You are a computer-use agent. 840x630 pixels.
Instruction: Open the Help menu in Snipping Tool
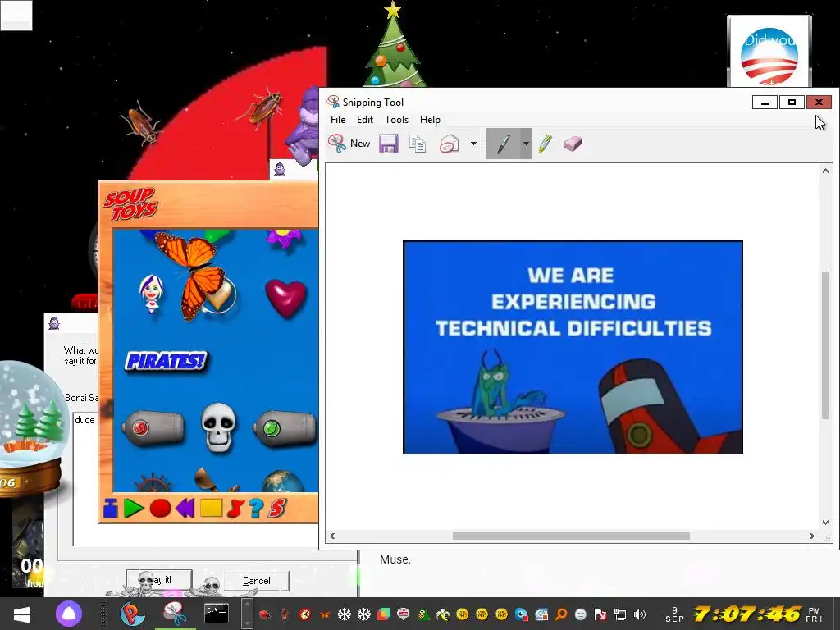(x=430, y=120)
